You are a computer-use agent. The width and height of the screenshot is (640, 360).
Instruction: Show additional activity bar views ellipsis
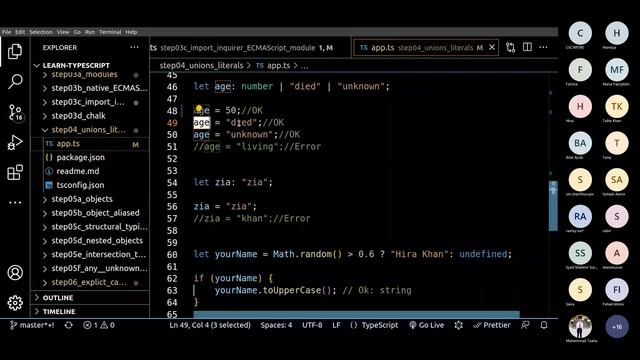[15, 202]
